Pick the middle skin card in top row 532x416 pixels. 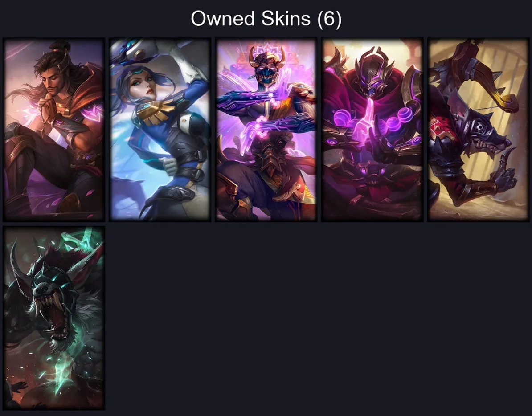(x=266, y=130)
